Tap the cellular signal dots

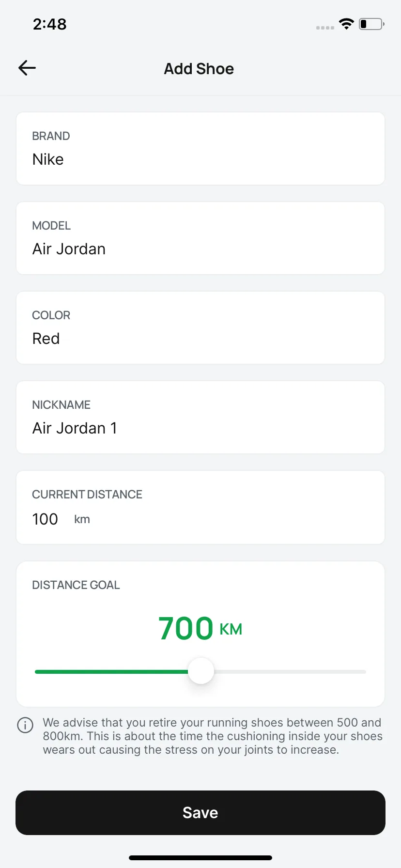tap(325, 28)
